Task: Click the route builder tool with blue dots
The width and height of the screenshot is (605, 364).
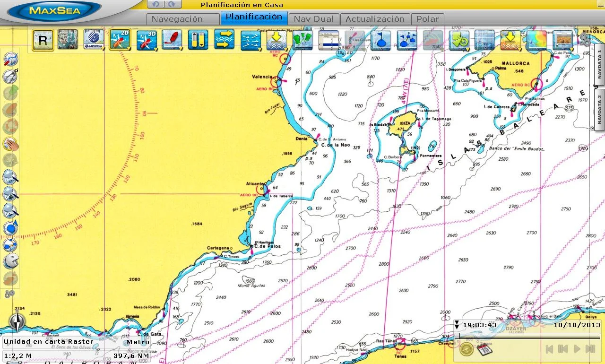Action: tap(10, 245)
